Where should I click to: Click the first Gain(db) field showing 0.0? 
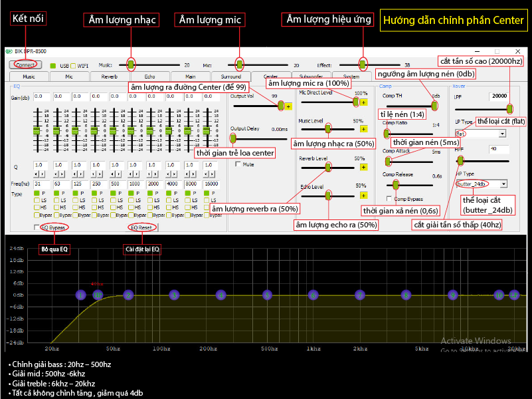(42, 97)
